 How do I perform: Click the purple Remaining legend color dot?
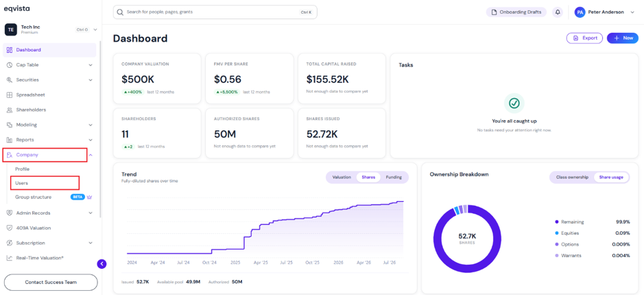(x=556, y=222)
